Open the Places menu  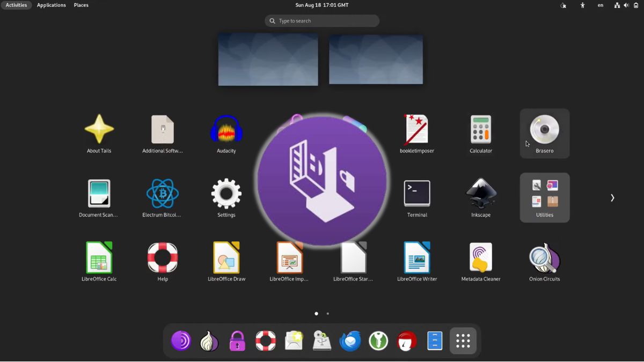[81, 5]
